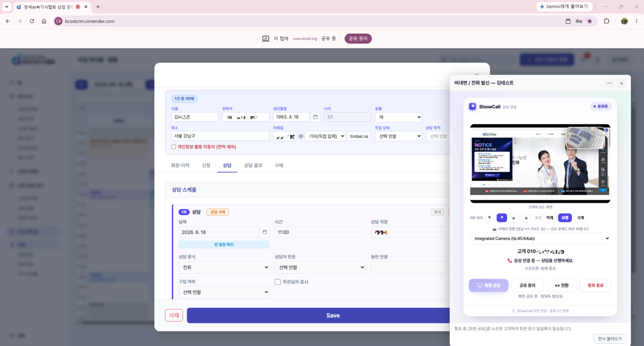Viewport: 644px width, 346px height.
Task: Click shared screen preview thumbnail
Action: coord(540,163)
